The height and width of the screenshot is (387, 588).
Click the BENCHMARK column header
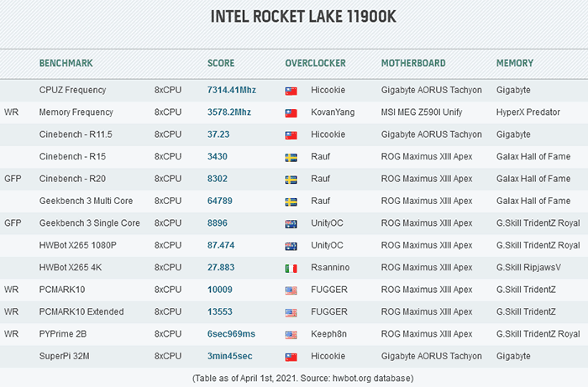(66, 63)
